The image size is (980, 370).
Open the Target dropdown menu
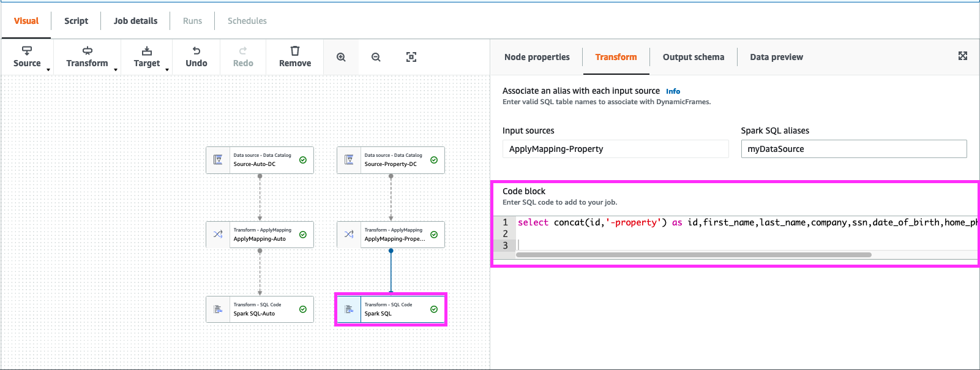click(147, 57)
